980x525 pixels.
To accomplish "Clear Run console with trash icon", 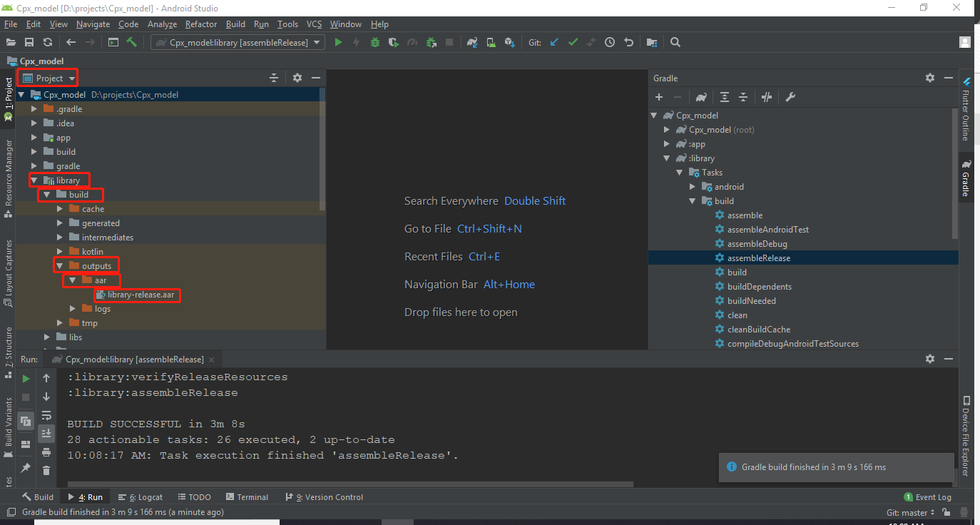I will [x=46, y=470].
